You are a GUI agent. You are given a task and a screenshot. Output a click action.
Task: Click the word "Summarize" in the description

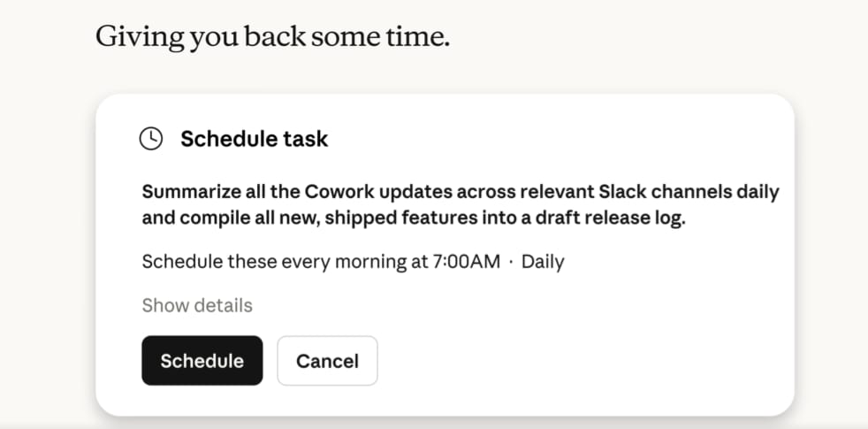(190, 192)
